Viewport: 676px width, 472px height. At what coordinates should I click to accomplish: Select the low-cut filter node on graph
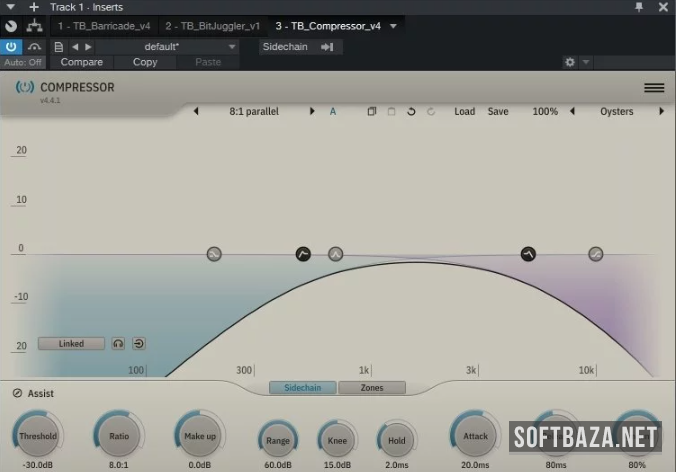pos(214,254)
